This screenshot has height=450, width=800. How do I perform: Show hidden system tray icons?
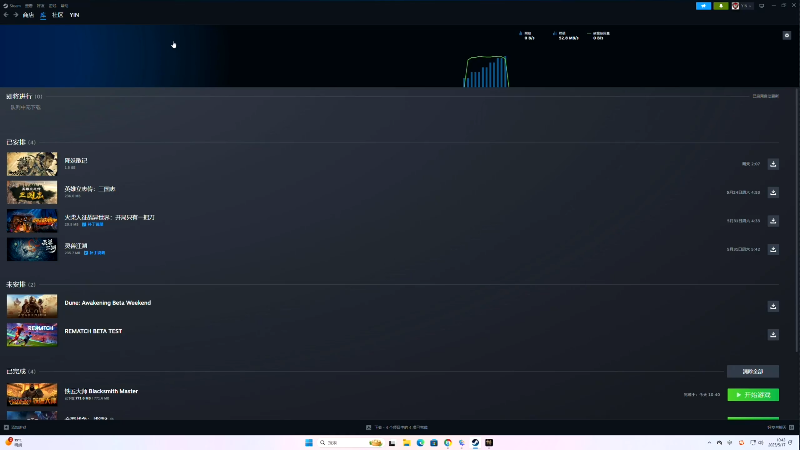[x=709, y=442]
